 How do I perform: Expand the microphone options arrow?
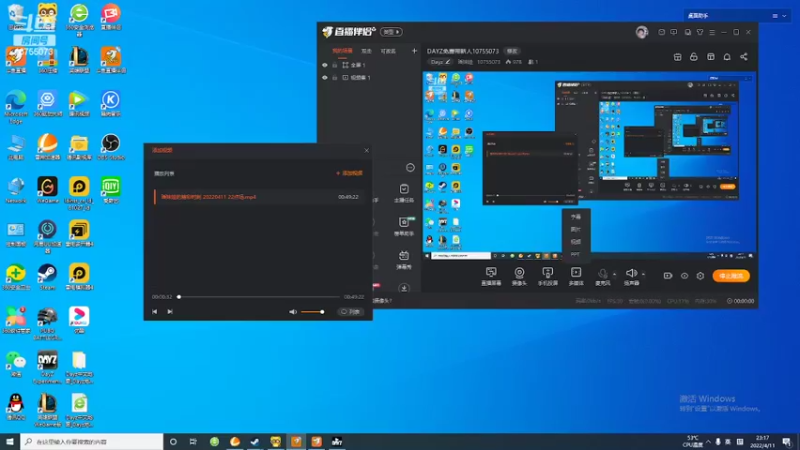point(614,274)
